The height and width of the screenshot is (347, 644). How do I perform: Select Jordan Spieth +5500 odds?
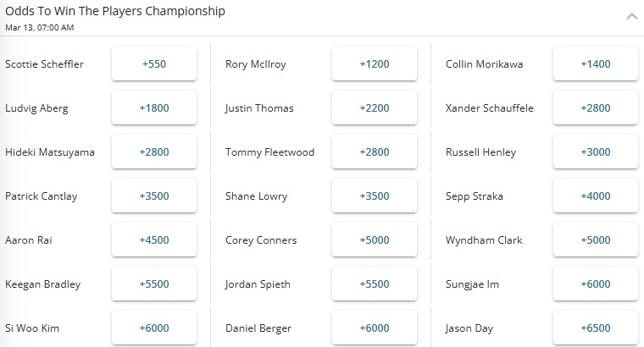point(375,284)
